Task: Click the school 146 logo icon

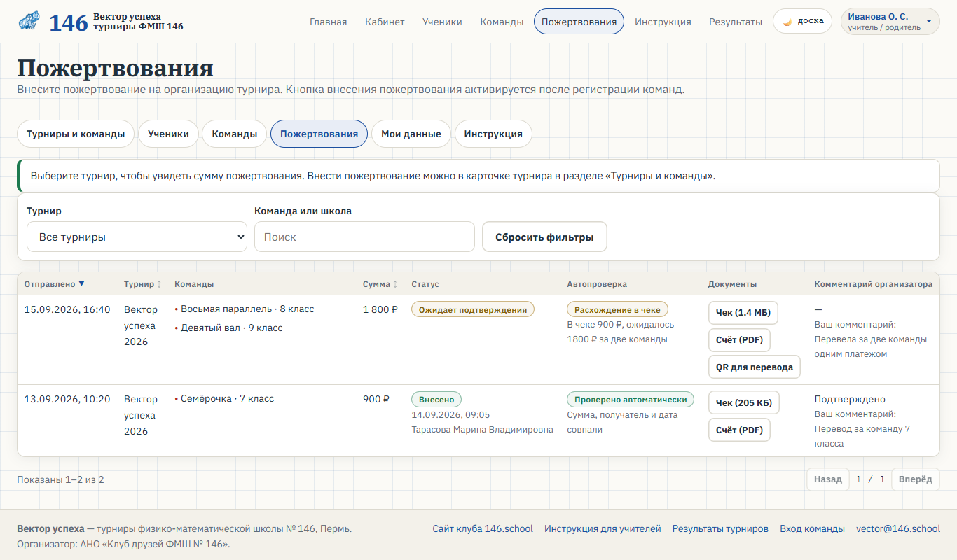Action: (x=29, y=22)
